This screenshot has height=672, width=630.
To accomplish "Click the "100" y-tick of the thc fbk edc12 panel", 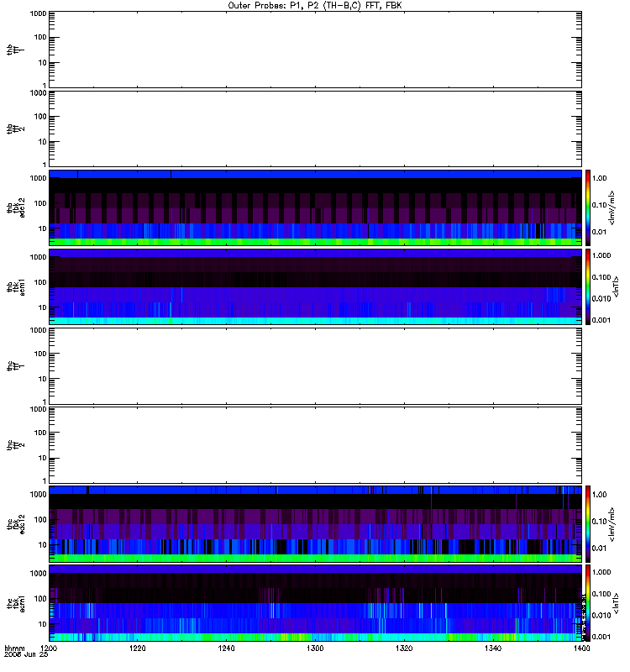I will pos(40,519).
